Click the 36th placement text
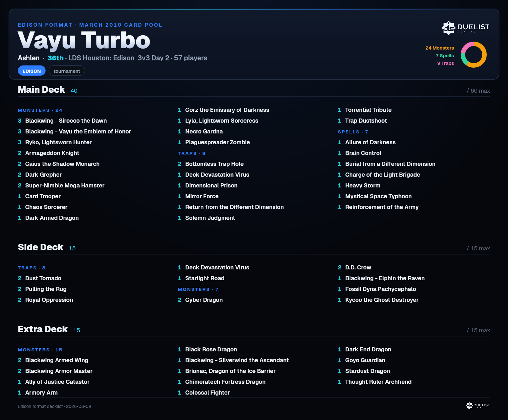 (x=56, y=58)
